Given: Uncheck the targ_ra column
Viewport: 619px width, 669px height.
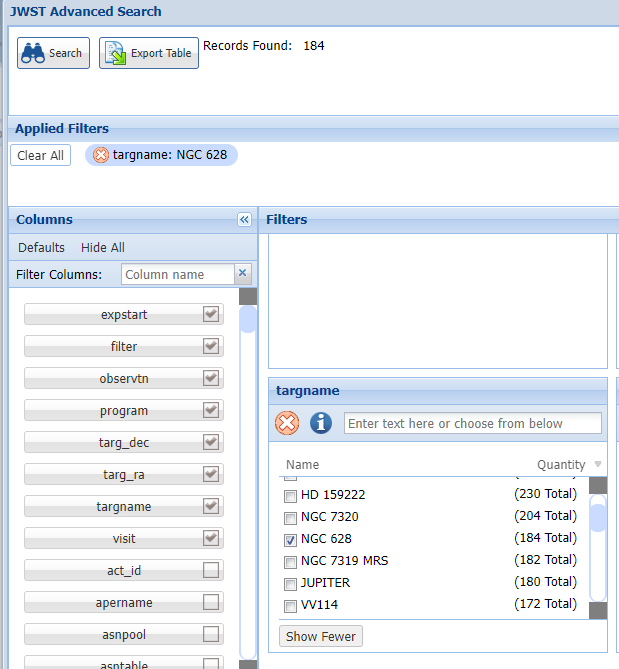Looking at the screenshot, I should (x=211, y=474).
